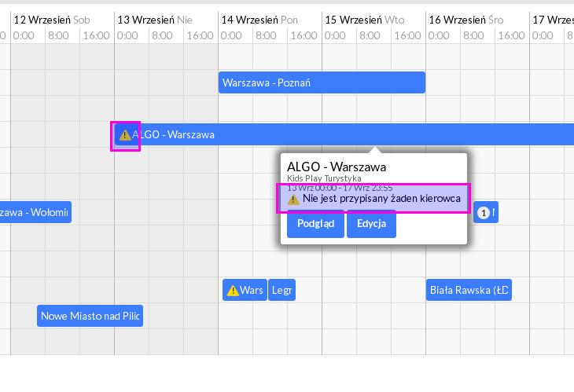Click the Kids Play Turystyka text in popup
Viewport: 574px width, 392px height.
pos(324,178)
